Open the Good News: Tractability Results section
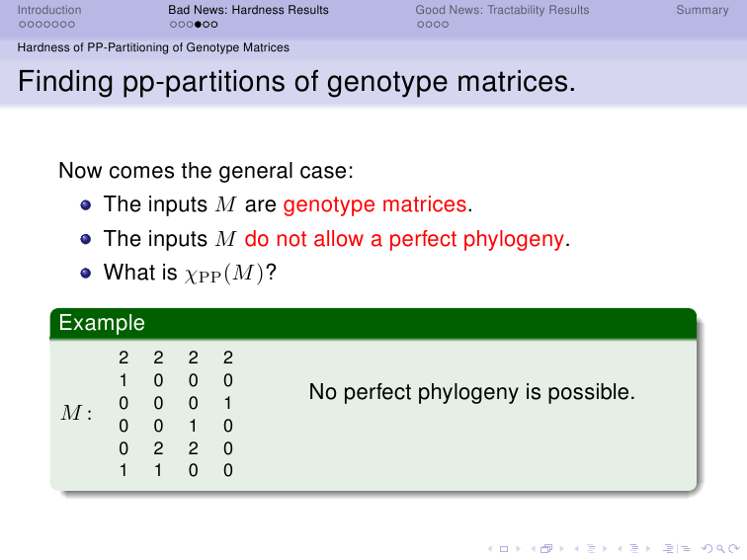Screen dimensions: 747x560 coord(502,10)
